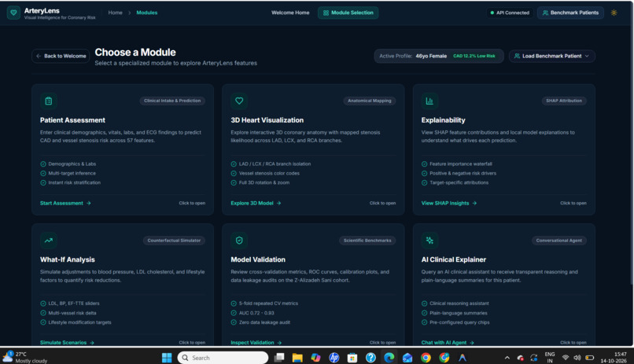Click the AI Clinical Explainer sparkle icon

[x=429, y=241]
